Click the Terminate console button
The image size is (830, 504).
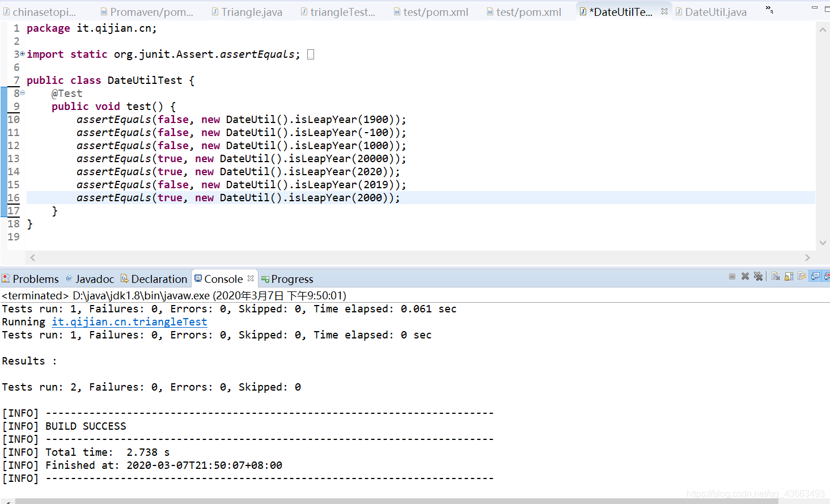click(732, 276)
